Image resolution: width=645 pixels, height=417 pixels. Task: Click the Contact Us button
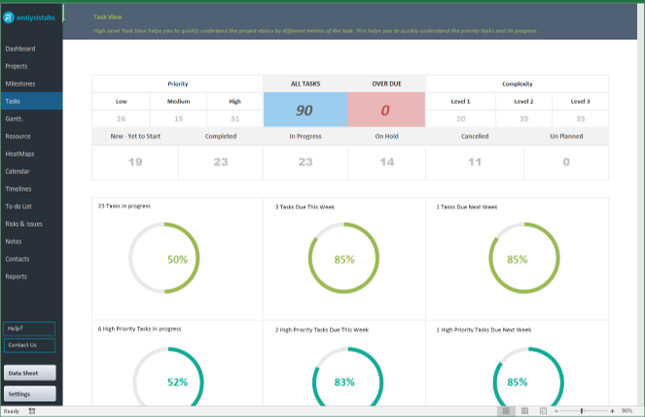click(x=29, y=345)
